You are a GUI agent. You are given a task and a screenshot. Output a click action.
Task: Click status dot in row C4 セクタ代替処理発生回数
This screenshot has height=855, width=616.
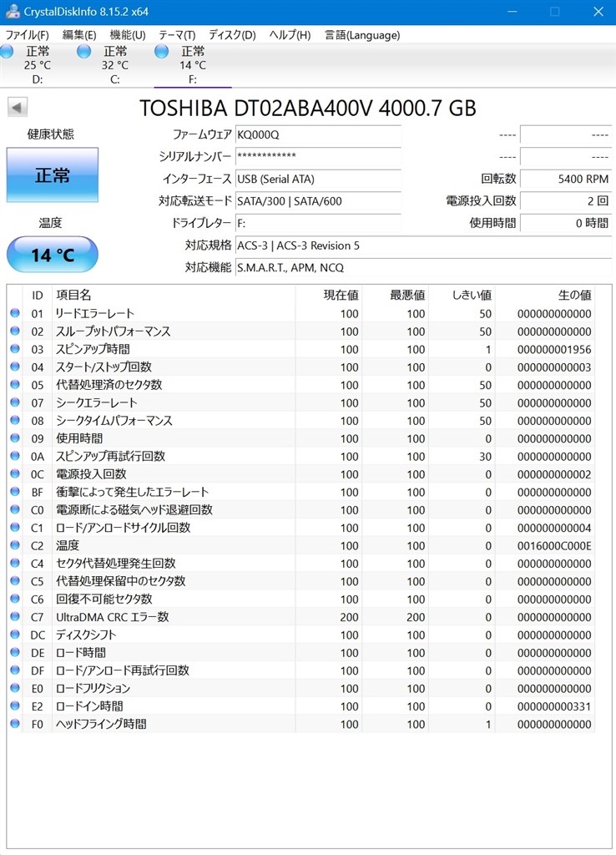click(x=15, y=564)
